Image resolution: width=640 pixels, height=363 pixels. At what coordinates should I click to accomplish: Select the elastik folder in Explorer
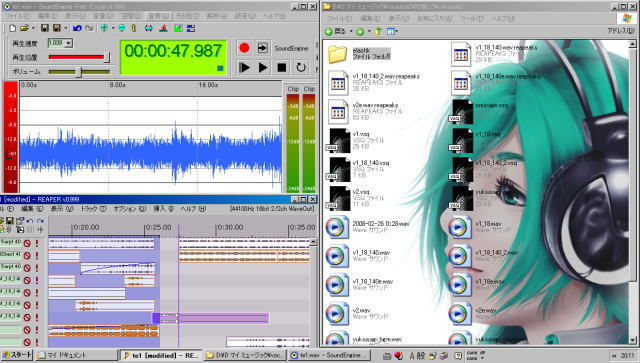tap(359, 53)
